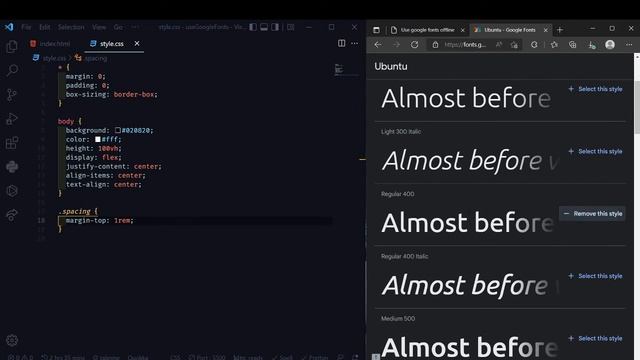This screenshot has height=360, width=640.
Task: Click the #fff color swatch
Action: pos(98,139)
